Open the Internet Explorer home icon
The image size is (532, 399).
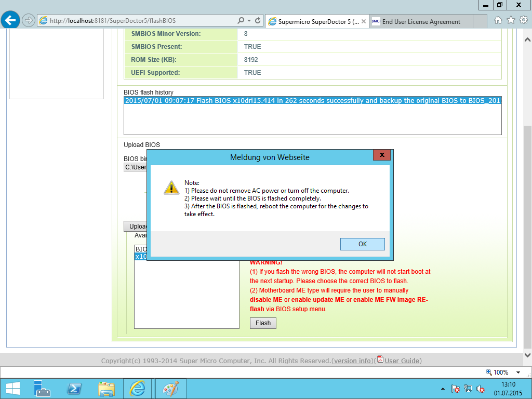click(x=498, y=20)
